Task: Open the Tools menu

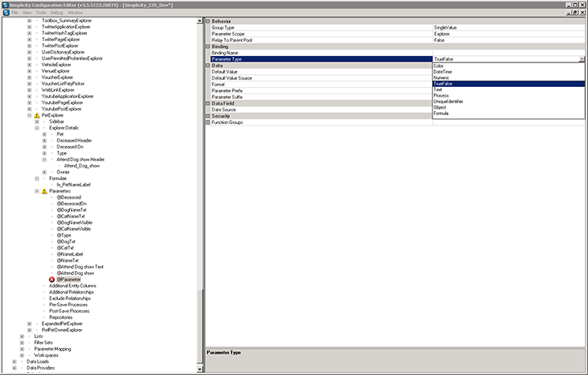Action: [41, 13]
